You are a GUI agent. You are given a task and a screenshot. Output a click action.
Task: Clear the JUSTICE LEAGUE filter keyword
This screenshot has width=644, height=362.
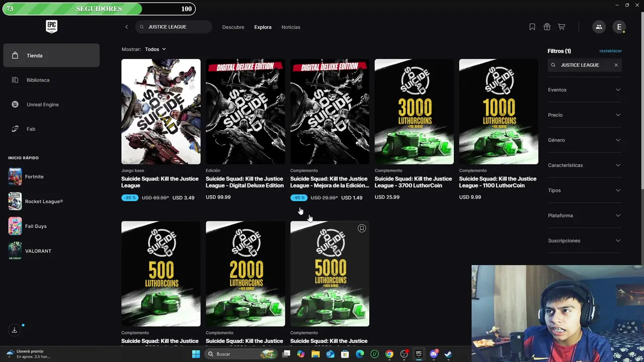(616, 65)
